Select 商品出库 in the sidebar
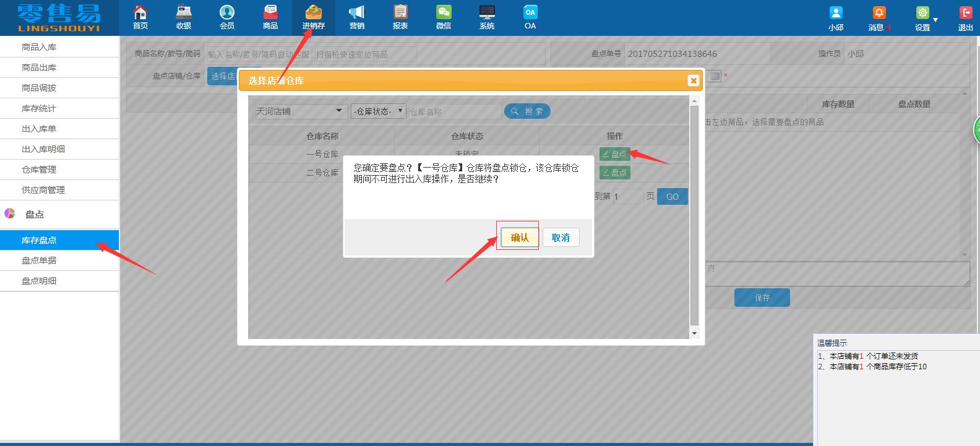980x446 pixels. point(59,67)
